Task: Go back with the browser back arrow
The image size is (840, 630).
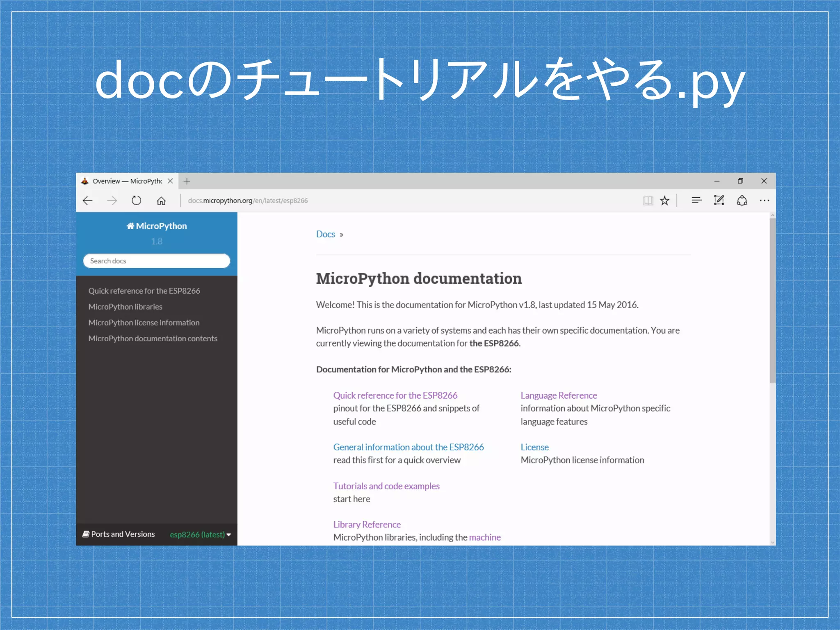Action: coord(88,201)
